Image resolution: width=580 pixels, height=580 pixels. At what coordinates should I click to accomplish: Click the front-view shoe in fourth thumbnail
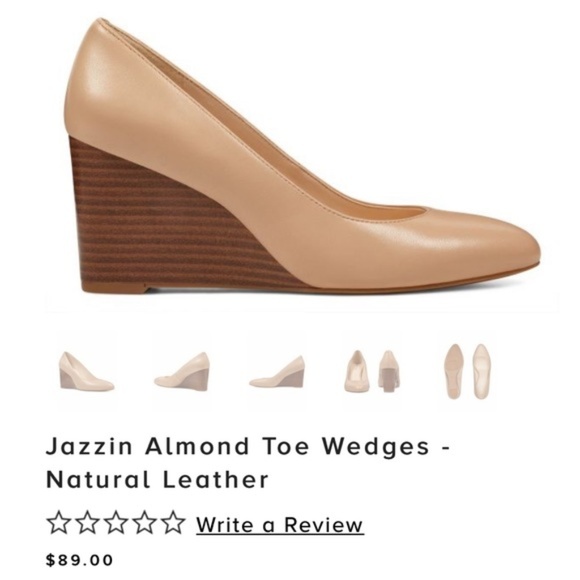point(357,371)
